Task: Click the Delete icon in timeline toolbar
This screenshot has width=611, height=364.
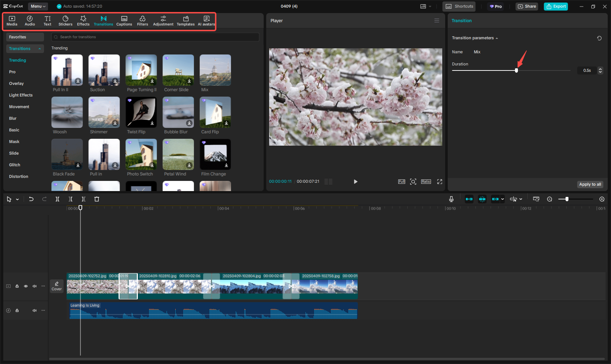Action: pos(96,199)
